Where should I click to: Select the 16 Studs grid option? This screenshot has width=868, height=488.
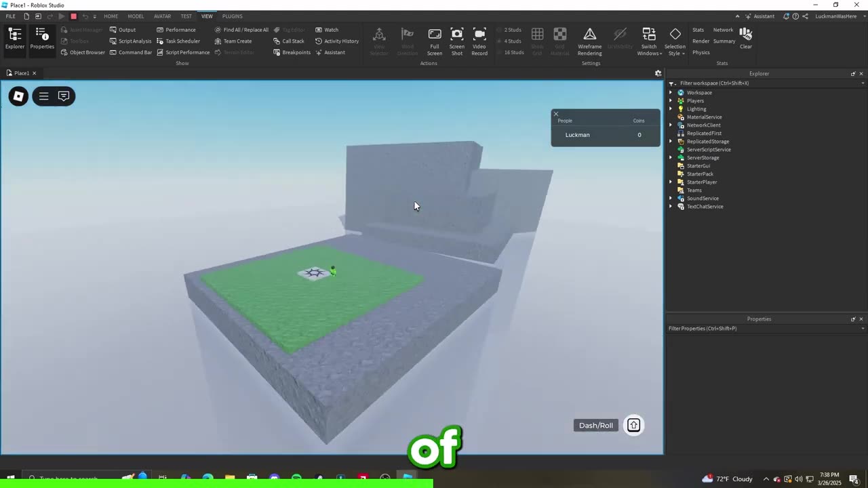click(510, 52)
